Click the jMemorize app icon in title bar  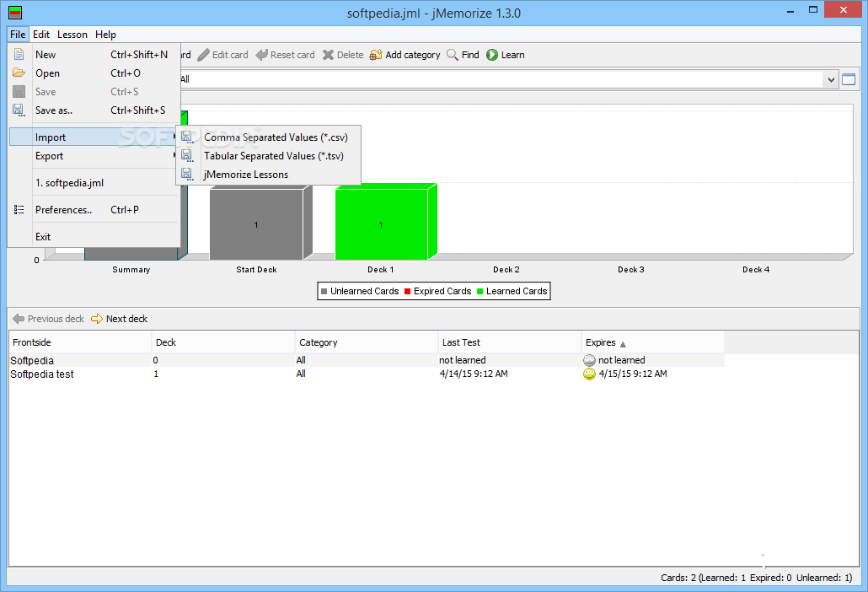point(15,12)
